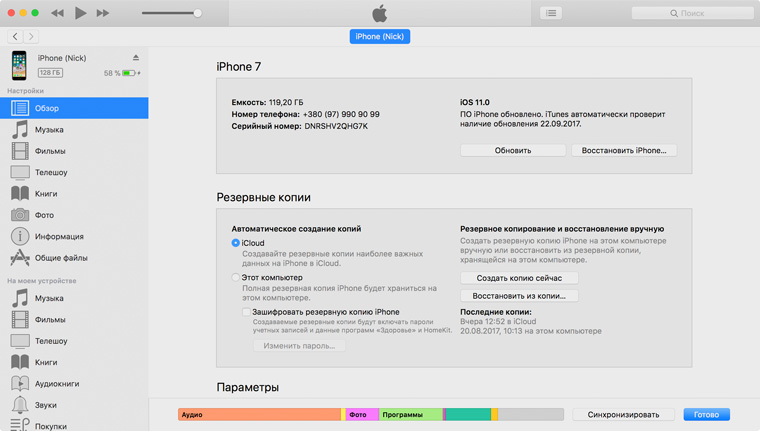Click Создать копию сейчас button

click(x=519, y=278)
